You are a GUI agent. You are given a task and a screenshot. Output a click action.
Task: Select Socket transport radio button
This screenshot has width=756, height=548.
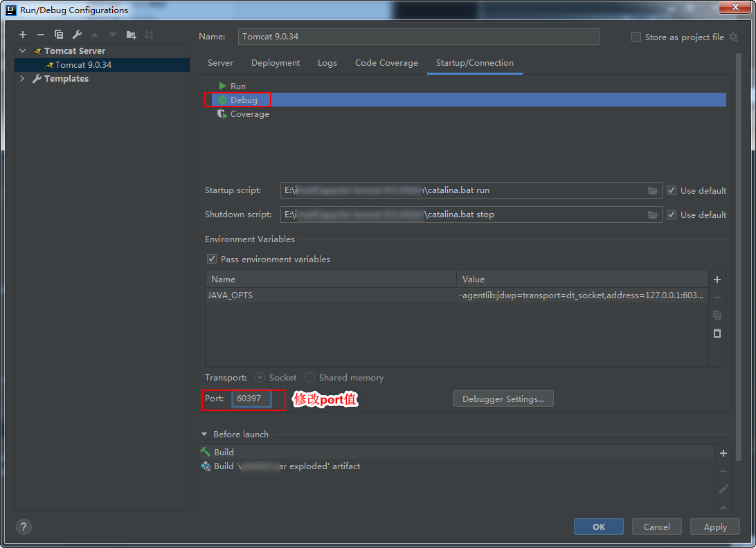coord(260,377)
